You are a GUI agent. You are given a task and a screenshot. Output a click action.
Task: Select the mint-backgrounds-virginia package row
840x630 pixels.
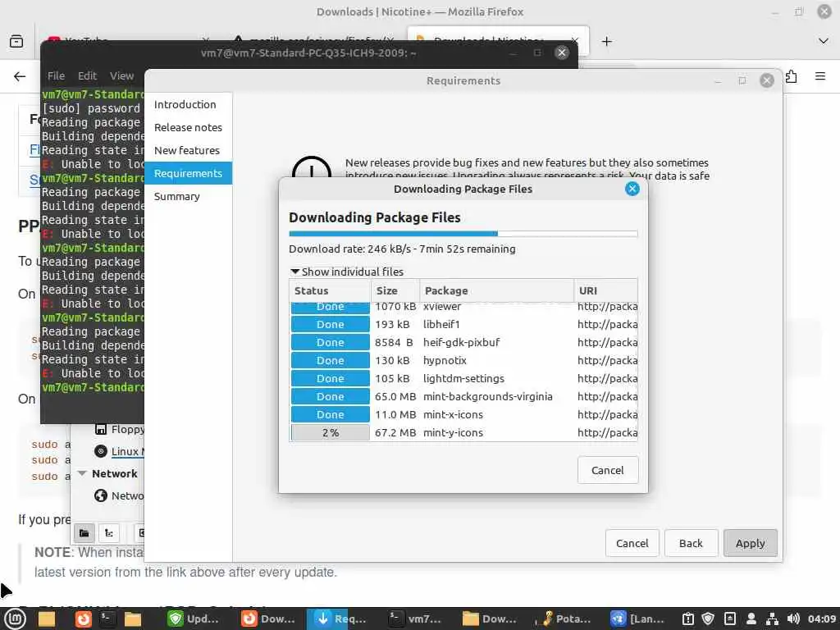[x=463, y=396]
